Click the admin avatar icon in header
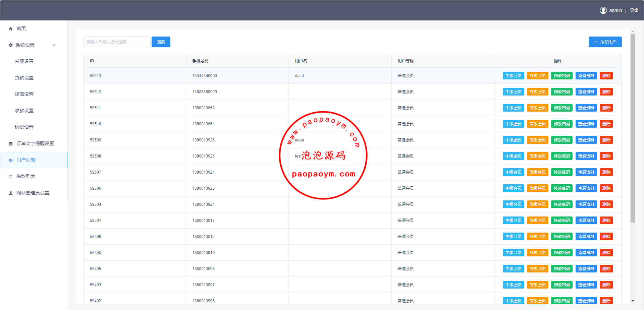This screenshot has width=644, height=310. (x=603, y=10)
